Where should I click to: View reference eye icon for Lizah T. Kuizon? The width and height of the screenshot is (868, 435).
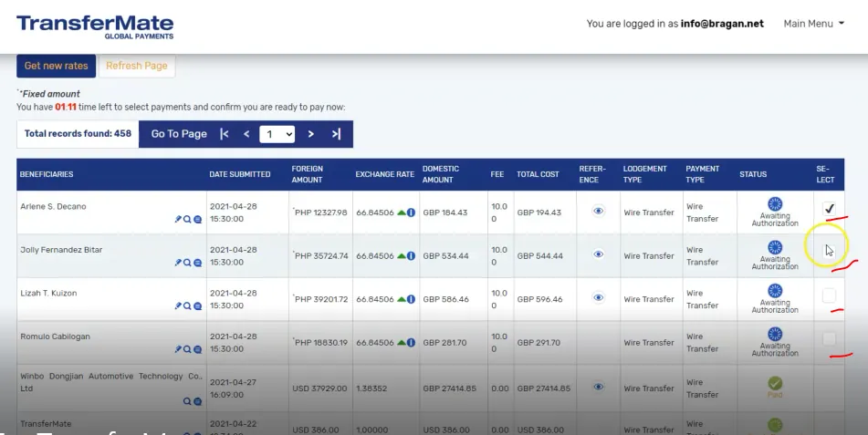(599, 297)
